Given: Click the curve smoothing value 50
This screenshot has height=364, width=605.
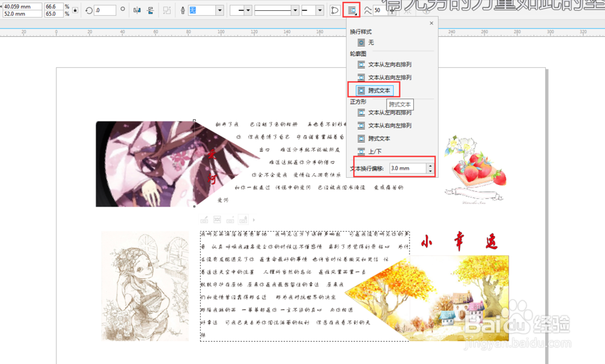Looking at the screenshot, I should pyautogui.click(x=378, y=10).
